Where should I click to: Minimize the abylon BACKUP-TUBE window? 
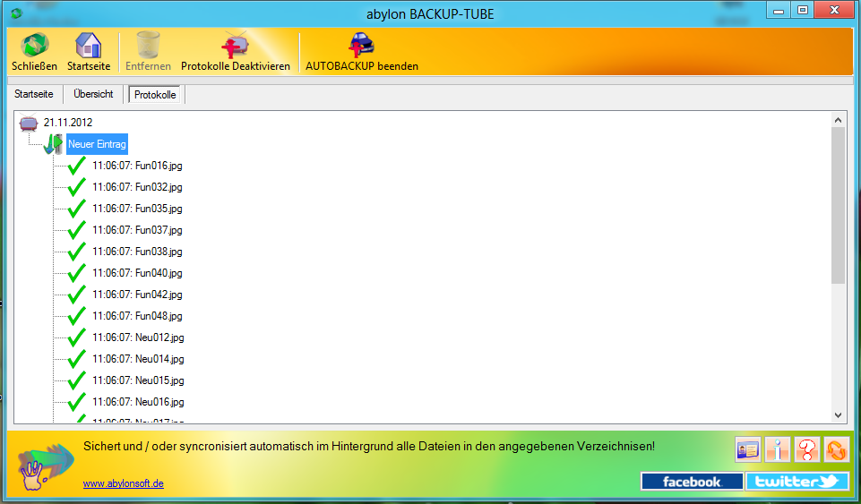click(778, 10)
